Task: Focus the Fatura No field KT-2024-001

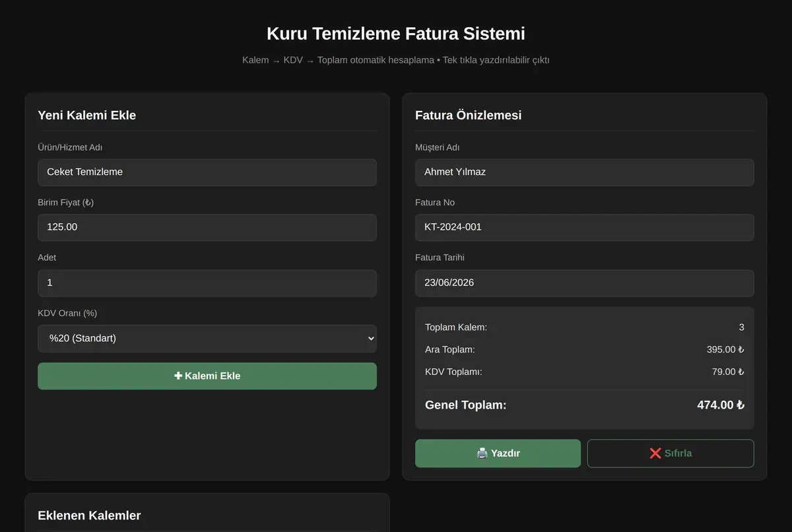Action: click(585, 227)
